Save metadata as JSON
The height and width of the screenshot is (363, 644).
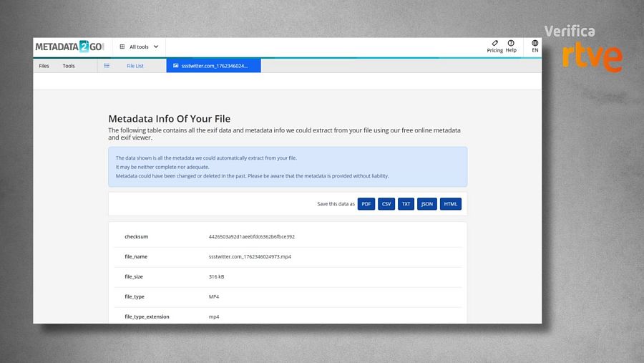tap(427, 204)
